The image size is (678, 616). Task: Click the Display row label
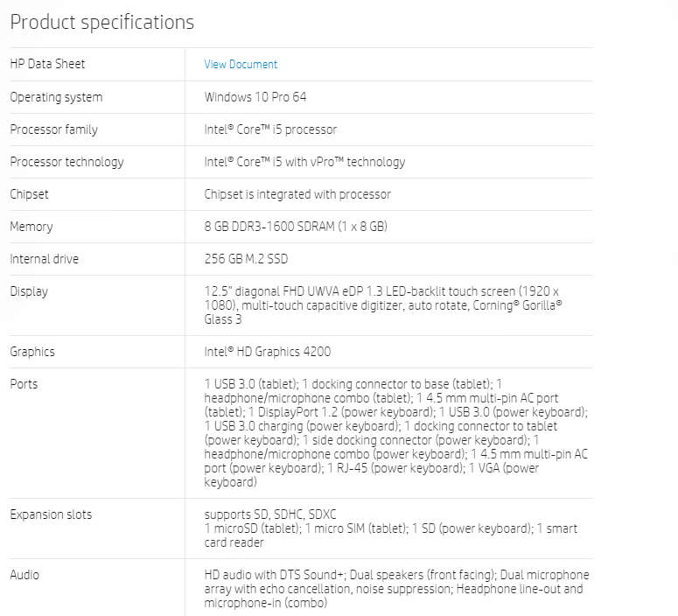(29, 291)
